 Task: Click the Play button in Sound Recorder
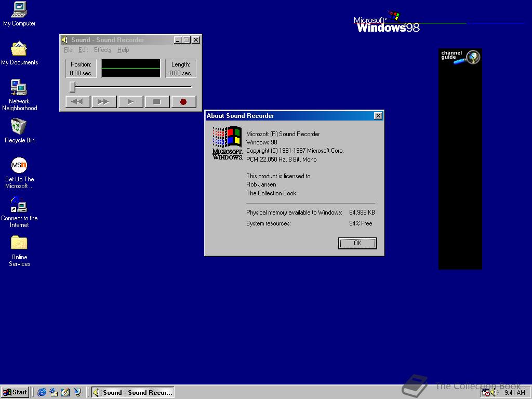click(130, 101)
